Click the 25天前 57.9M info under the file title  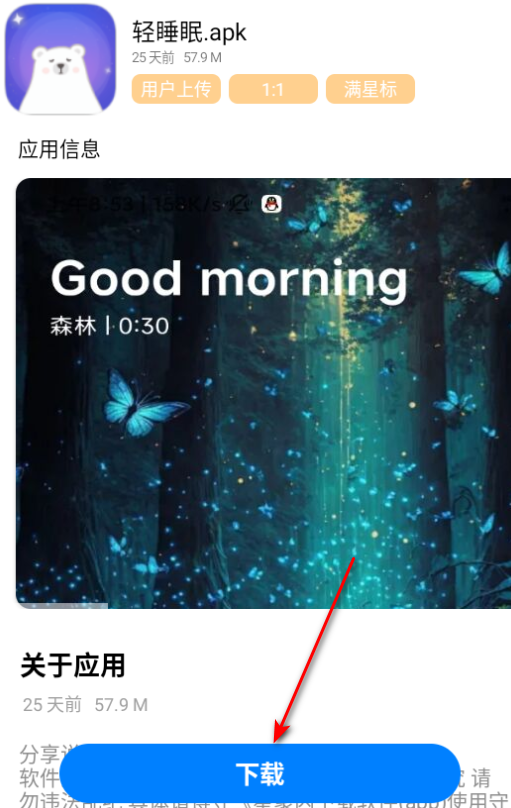[177, 57]
